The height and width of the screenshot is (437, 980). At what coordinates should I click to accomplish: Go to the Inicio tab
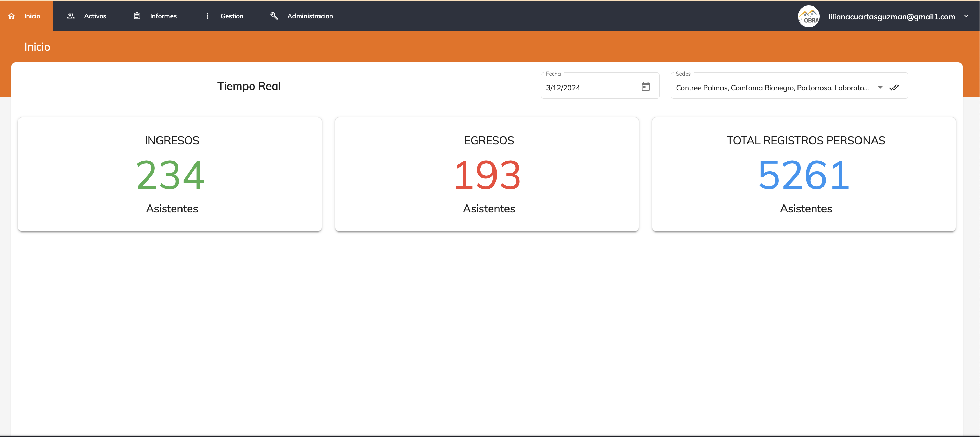point(32,16)
